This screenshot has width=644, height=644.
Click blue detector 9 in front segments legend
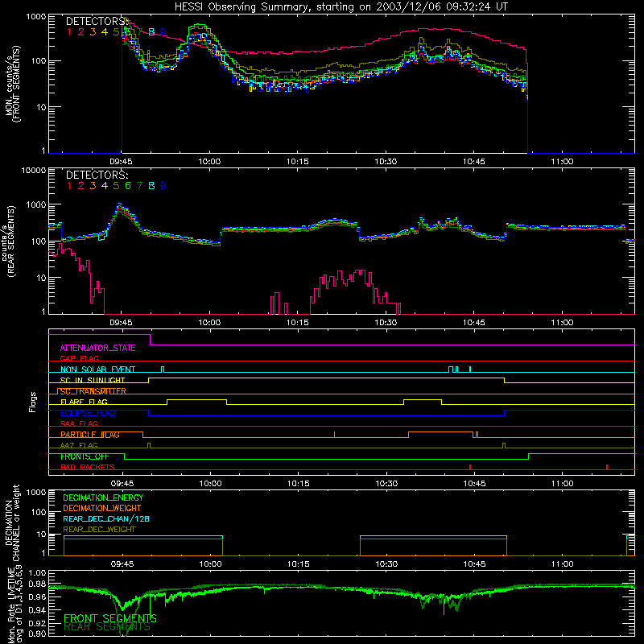point(163,32)
